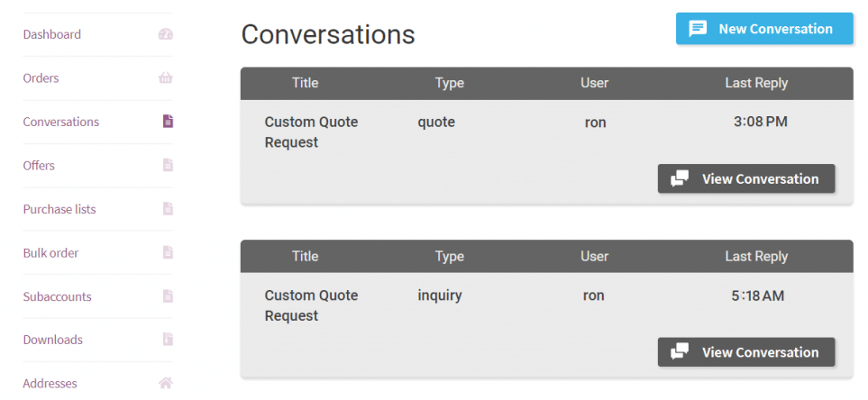Screen dimensions: 868x400
Task: Open the Subaccounts page
Action: click(x=57, y=296)
